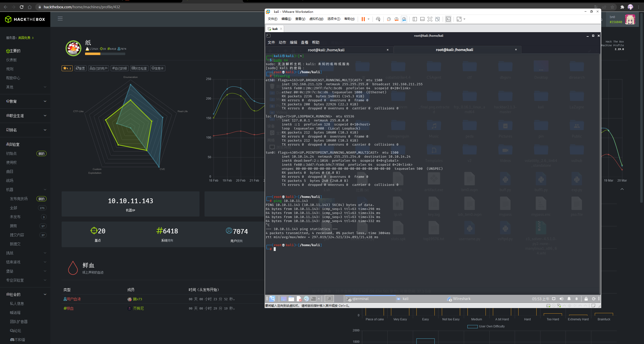Suspend the virtual machine using the pause icon
Image resolution: width=644 pixels, height=344 pixels.
point(363,19)
